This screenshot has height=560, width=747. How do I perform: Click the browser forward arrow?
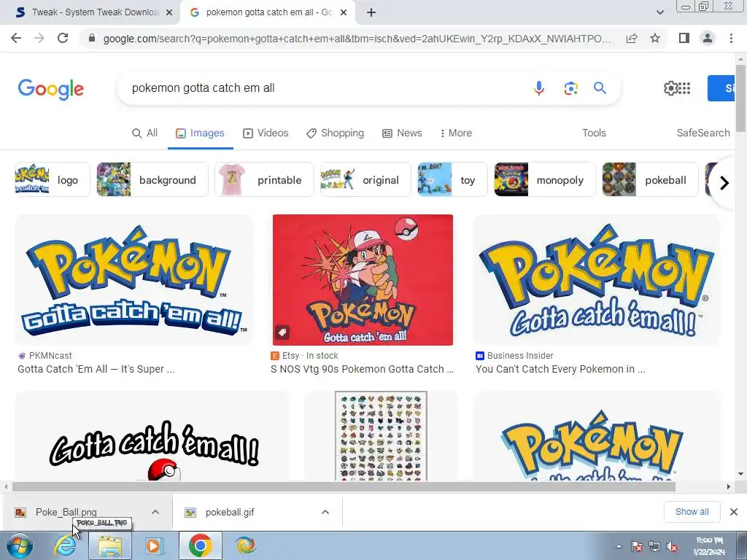(x=39, y=38)
